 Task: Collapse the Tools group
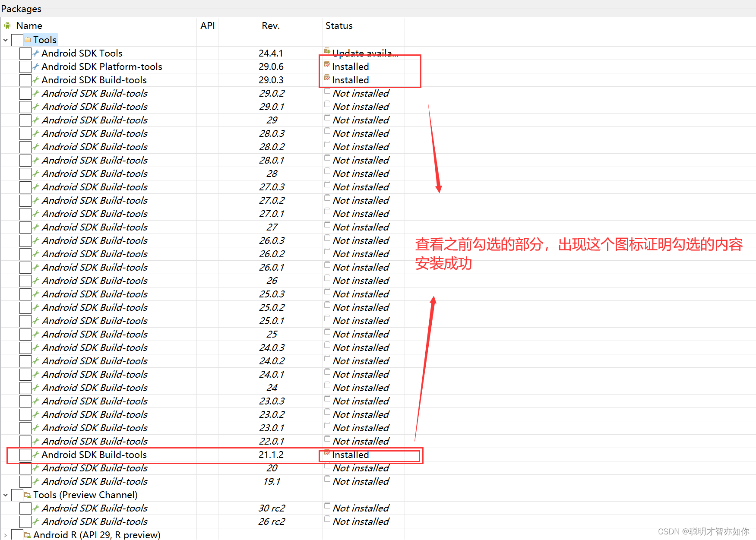(6, 40)
